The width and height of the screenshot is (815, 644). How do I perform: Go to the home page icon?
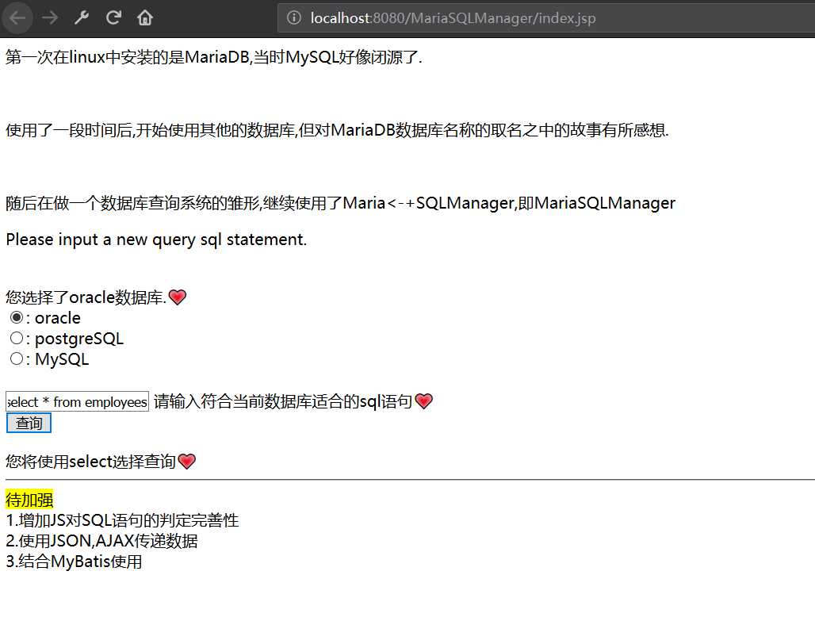tap(145, 18)
